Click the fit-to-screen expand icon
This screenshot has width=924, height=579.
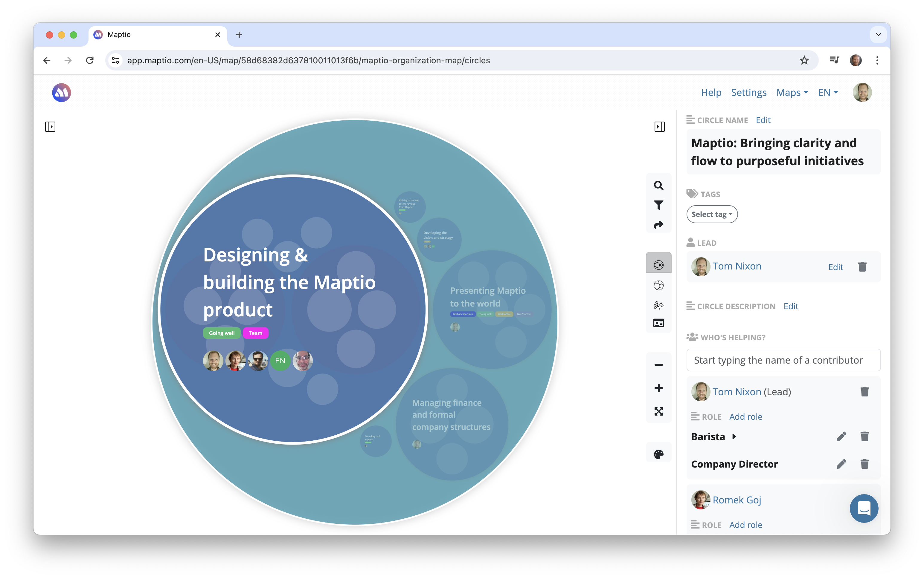pos(658,411)
